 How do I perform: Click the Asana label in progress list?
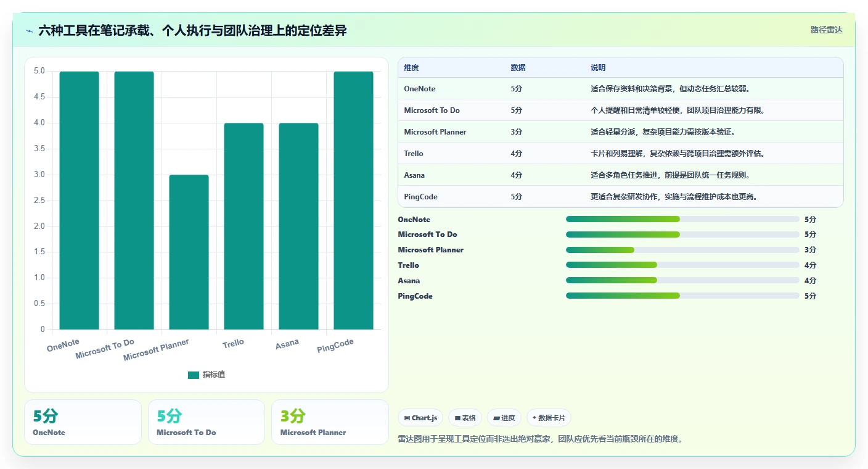click(x=409, y=281)
